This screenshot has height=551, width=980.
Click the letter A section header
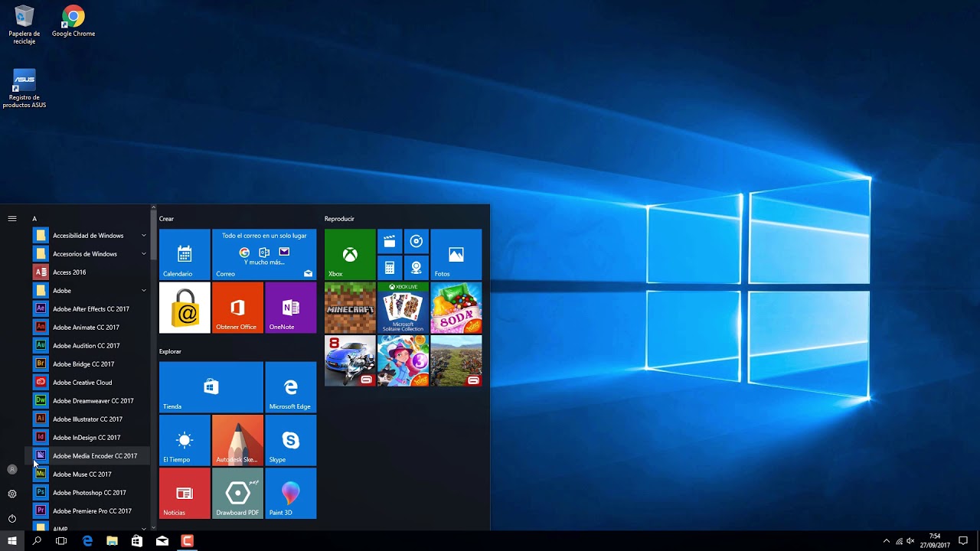34,219
